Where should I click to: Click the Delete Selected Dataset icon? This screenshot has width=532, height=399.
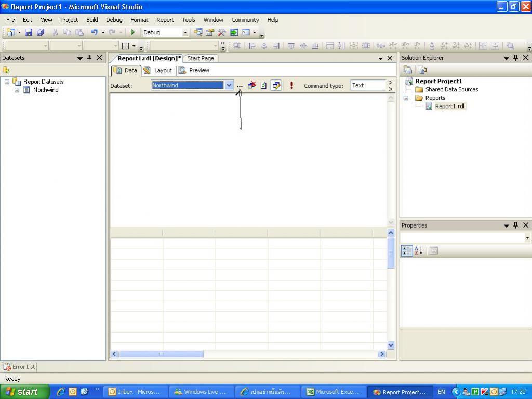click(252, 85)
